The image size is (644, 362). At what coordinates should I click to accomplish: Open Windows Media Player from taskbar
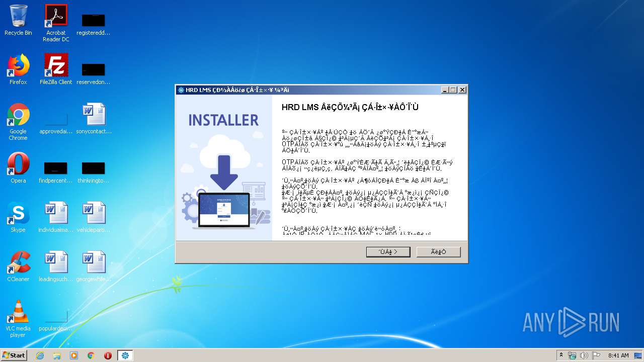[74, 355]
